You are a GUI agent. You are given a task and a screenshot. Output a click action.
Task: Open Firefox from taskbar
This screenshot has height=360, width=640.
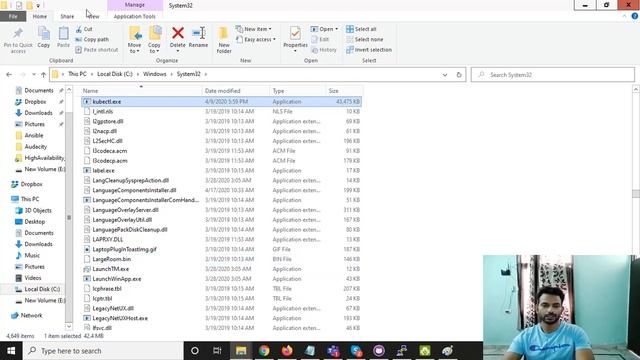tap(287, 351)
